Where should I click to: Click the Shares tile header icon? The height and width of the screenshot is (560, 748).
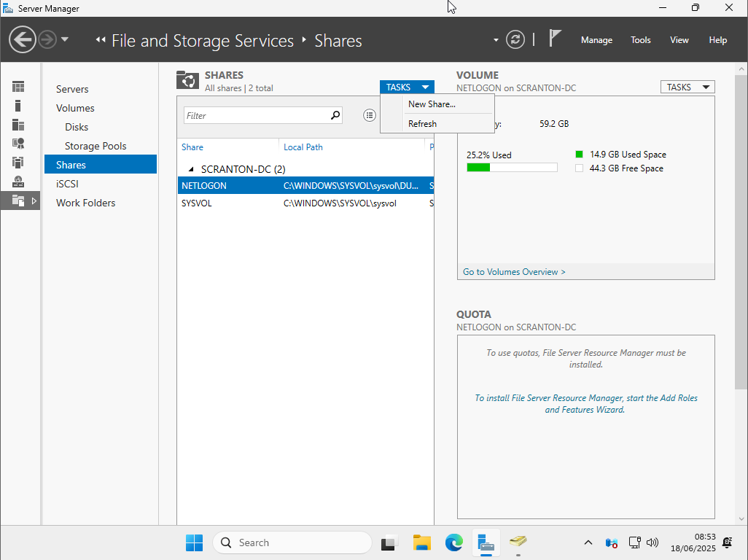click(187, 80)
